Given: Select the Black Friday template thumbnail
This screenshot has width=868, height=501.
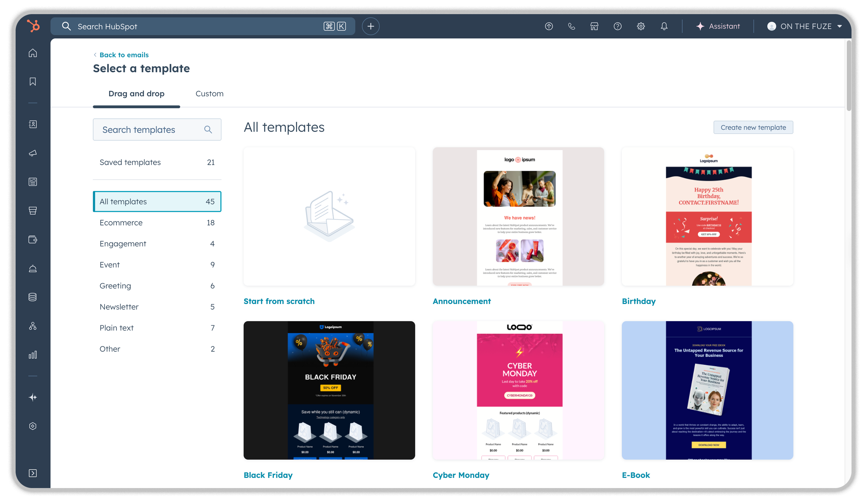Looking at the screenshot, I should 329,390.
